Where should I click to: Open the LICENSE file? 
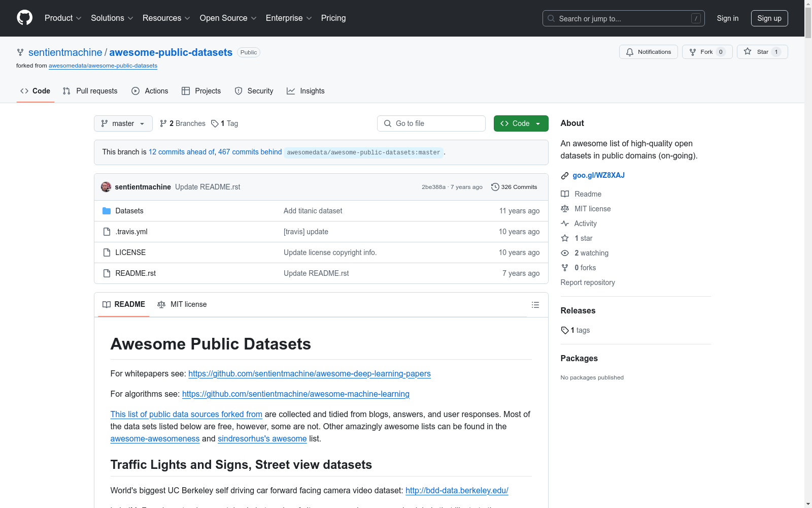click(130, 252)
